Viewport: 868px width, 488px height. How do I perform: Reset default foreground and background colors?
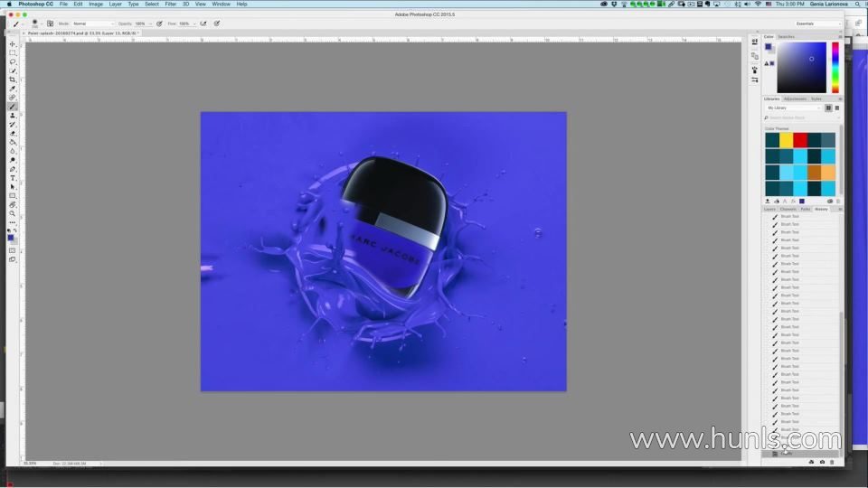tap(9, 230)
